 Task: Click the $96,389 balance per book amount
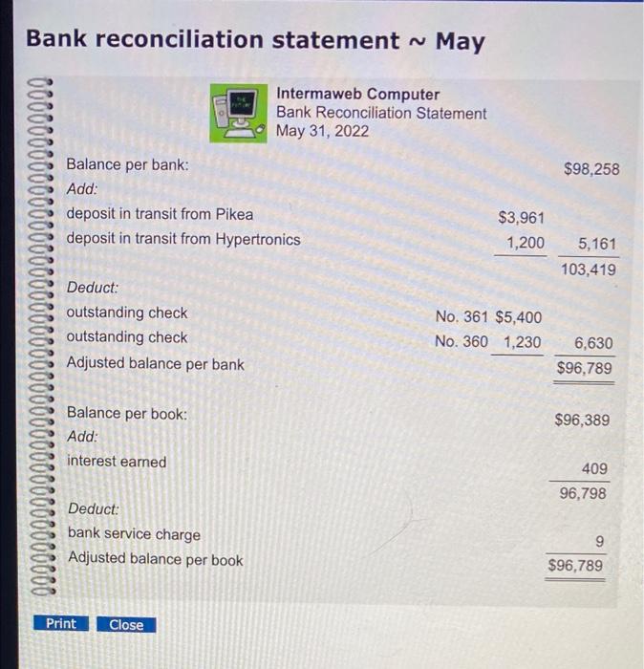582,420
